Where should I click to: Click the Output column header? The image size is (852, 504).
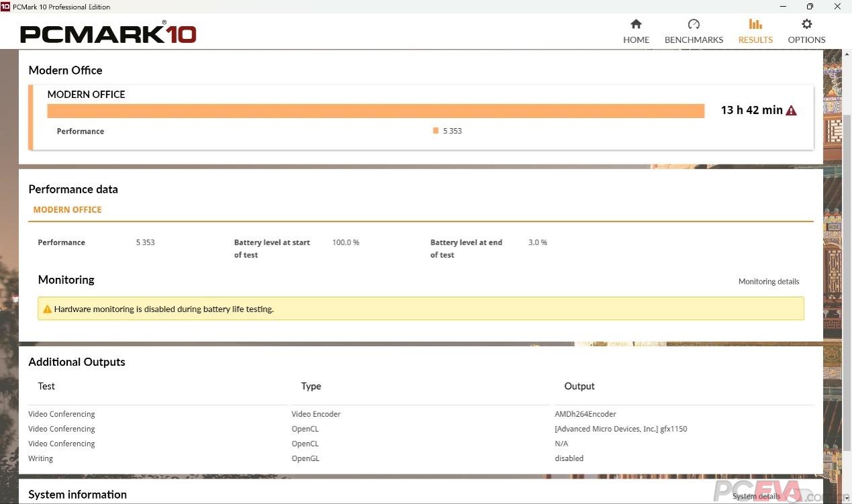579,387
